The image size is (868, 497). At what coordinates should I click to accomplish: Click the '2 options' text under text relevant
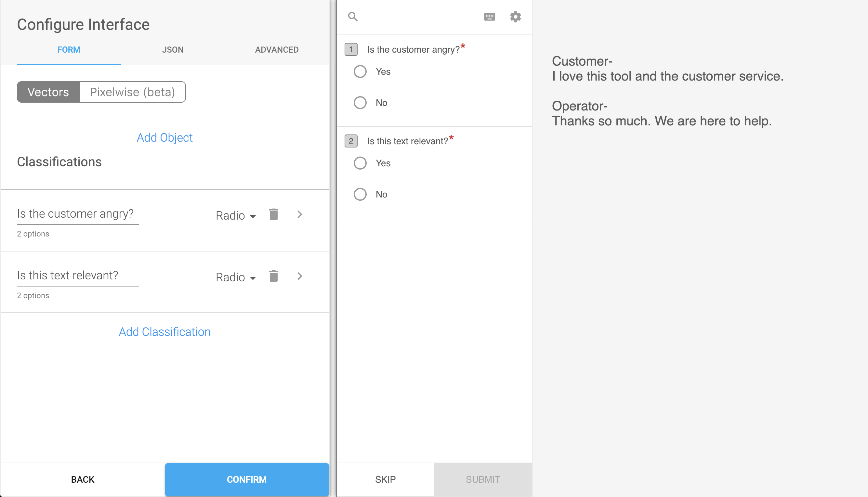[33, 296]
